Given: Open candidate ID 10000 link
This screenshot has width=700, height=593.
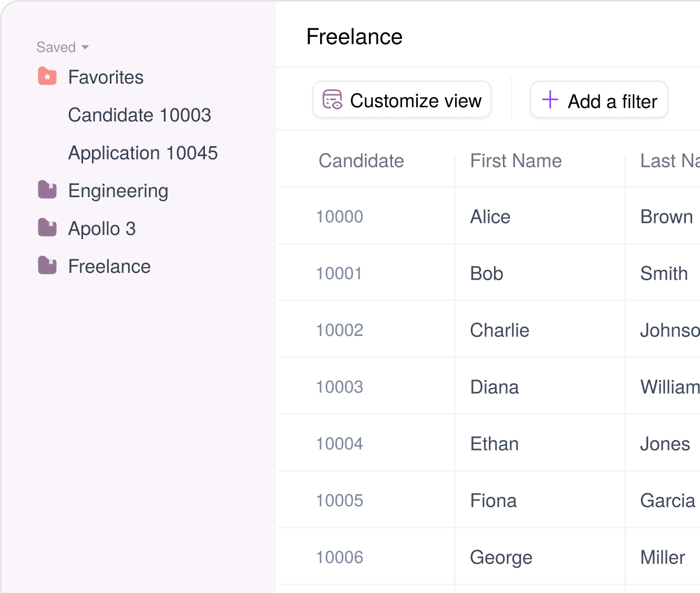Looking at the screenshot, I should pyautogui.click(x=339, y=217).
